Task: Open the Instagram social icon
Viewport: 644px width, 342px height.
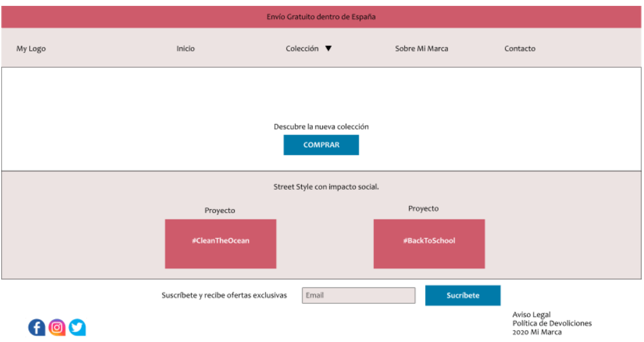Action: tap(57, 327)
